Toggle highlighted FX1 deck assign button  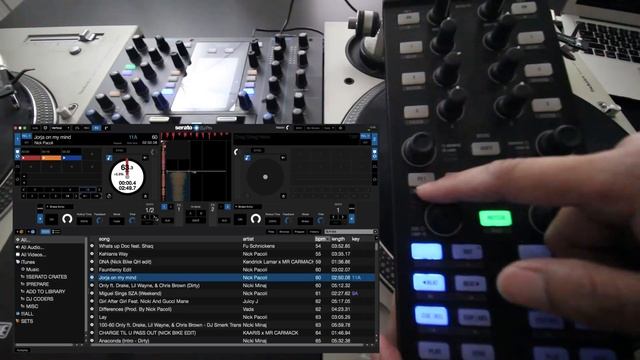(164, 207)
